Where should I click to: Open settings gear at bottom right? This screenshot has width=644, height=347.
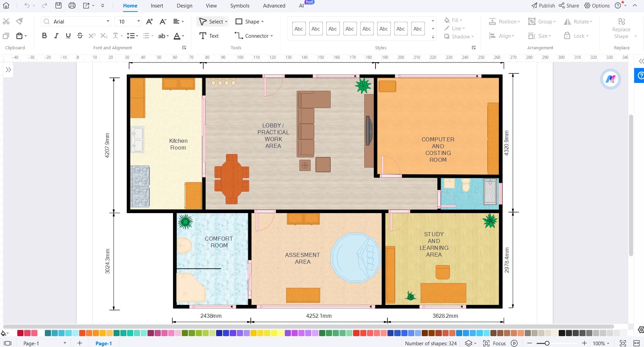pyautogui.click(x=641, y=330)
